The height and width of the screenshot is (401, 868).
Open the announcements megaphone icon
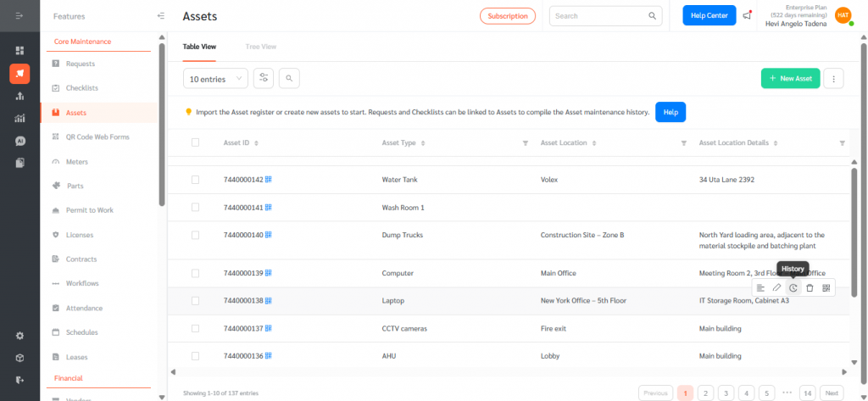click(x=747, y=15)
